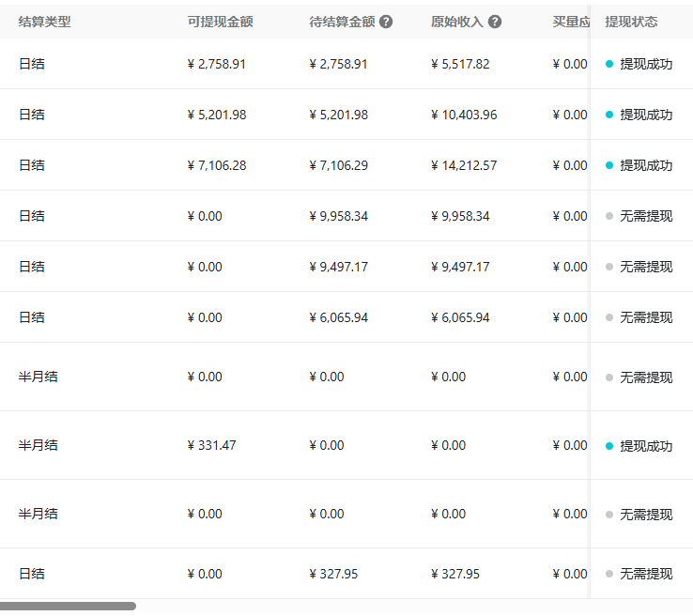Click the horizontal scrollbar thumb below the table
693x616 pixels.
point(68,606)
